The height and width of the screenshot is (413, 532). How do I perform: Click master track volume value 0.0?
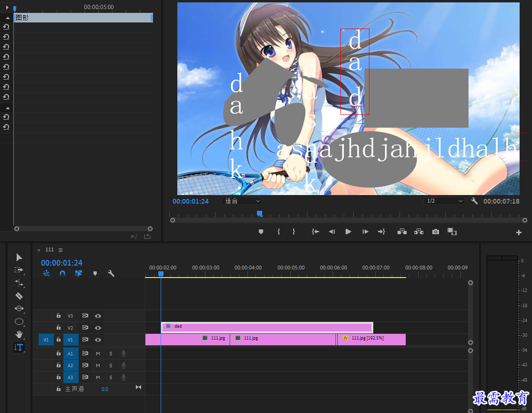[104, 389]
